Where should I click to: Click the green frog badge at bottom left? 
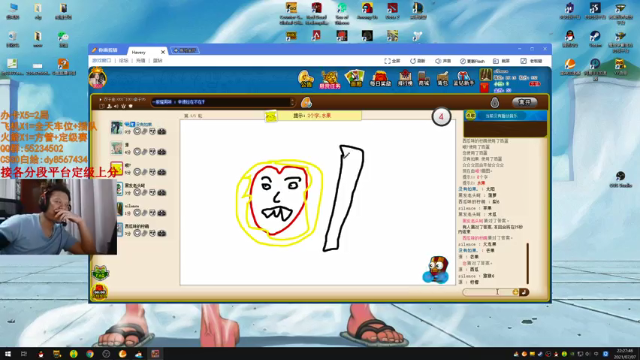point(100,272)
